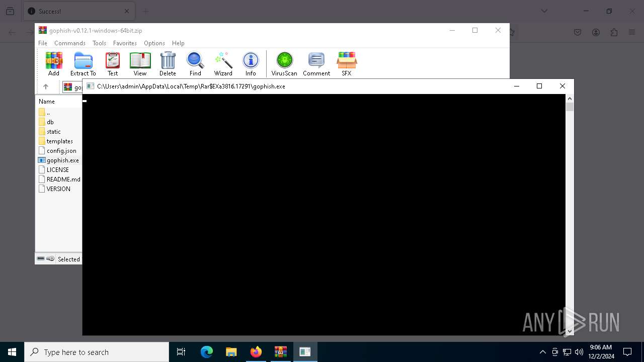Click the disk status icon in WinRAR status bar
The width and height of the screenshot is (644, 362).
coord(41,259)
